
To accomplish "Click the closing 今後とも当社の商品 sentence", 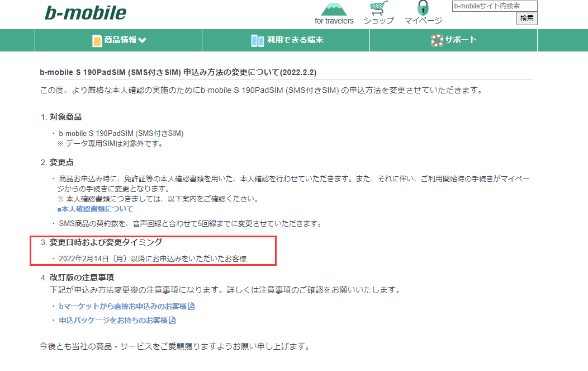I will tap(176, 346).
